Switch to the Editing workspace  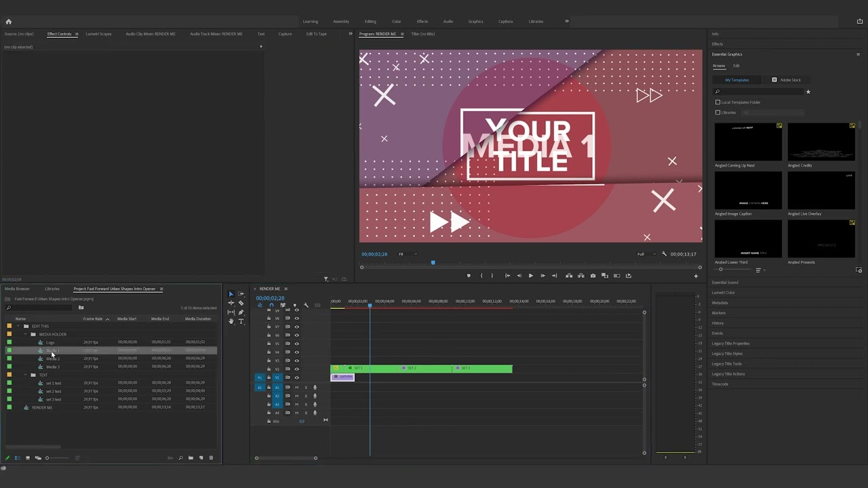370,22
